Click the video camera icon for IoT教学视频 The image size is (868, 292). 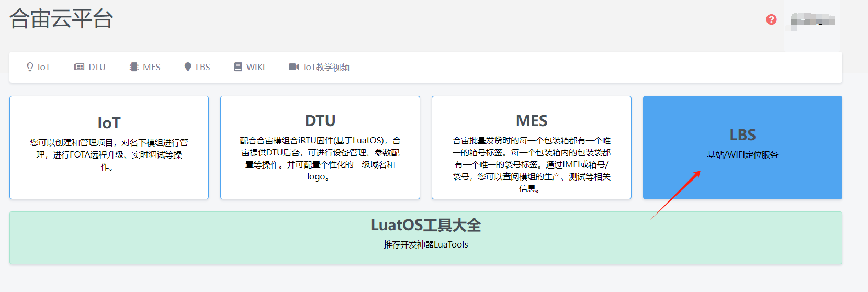coord(294,67)
